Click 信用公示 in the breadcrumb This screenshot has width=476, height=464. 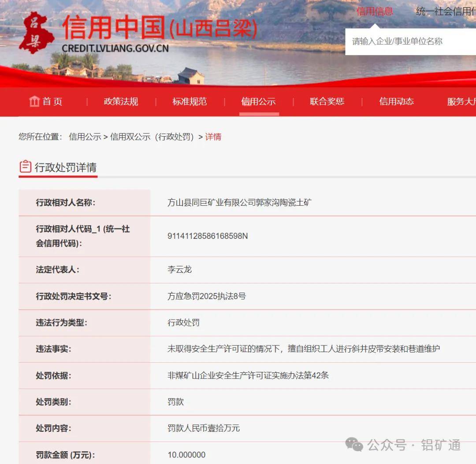(x=85, y=137)
